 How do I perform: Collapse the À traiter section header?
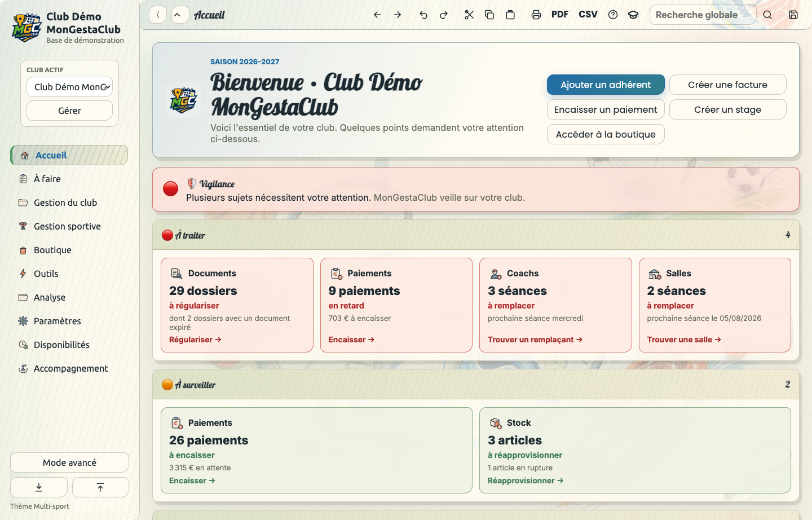476,235
